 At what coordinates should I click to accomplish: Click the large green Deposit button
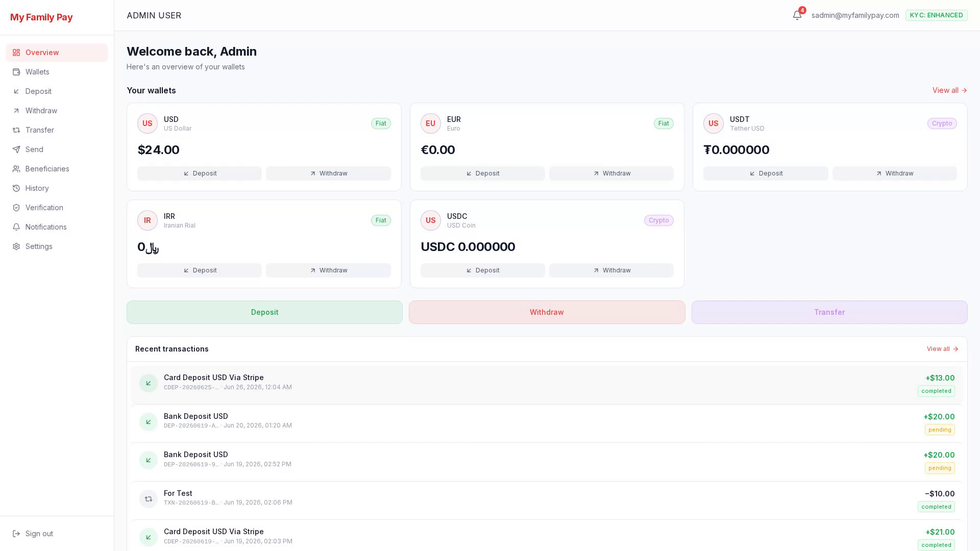click(x=264, y=312)
